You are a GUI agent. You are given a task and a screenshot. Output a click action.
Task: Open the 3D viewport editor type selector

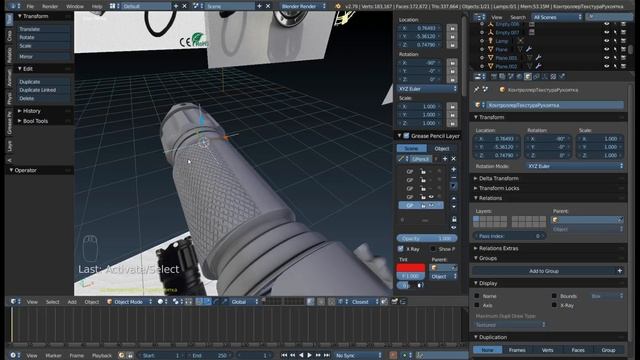pyautogui.click(x=15, y=302)
